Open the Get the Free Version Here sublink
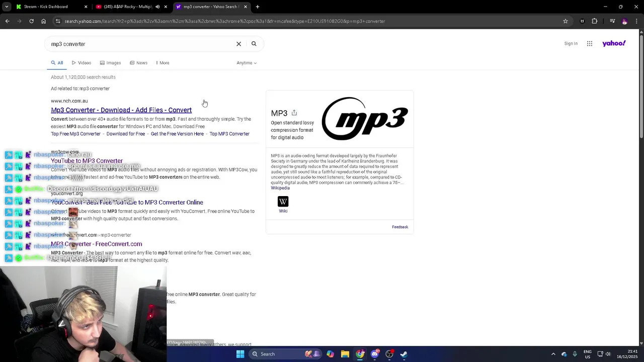644x362 pixels. [177, 134]
